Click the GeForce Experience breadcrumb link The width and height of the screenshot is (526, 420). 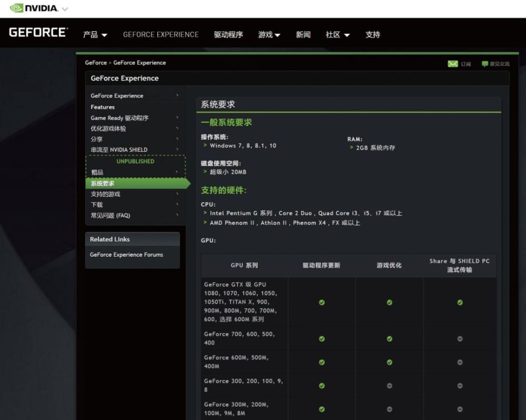tap(139, 63)
